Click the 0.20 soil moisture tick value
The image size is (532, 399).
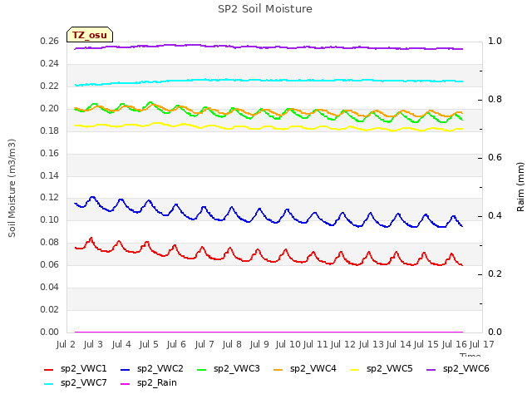point(50,109)
